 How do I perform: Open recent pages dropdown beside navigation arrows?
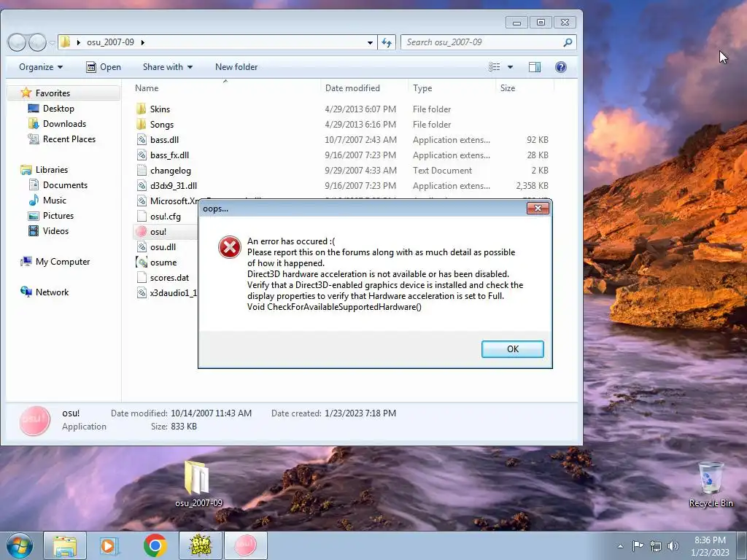(x=52, y=43)
